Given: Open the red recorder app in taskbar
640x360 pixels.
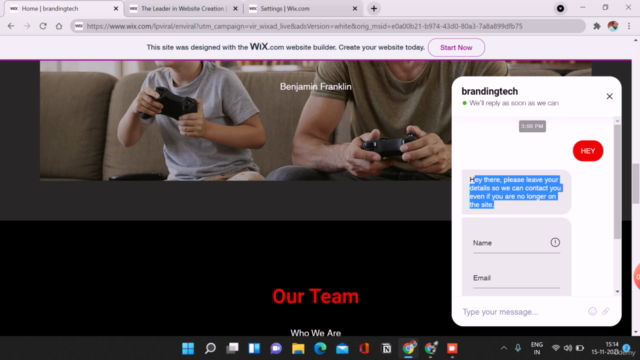Looking at the screenshot, I should point(452,348).
